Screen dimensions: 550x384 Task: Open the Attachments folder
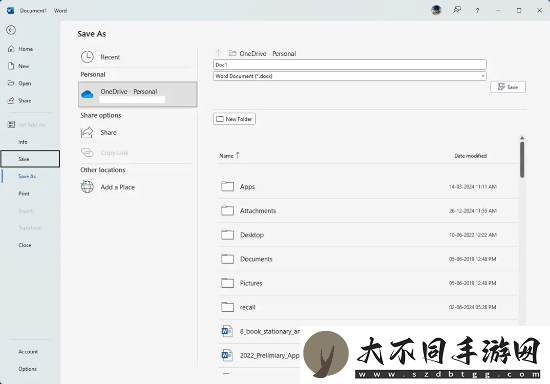368,211
